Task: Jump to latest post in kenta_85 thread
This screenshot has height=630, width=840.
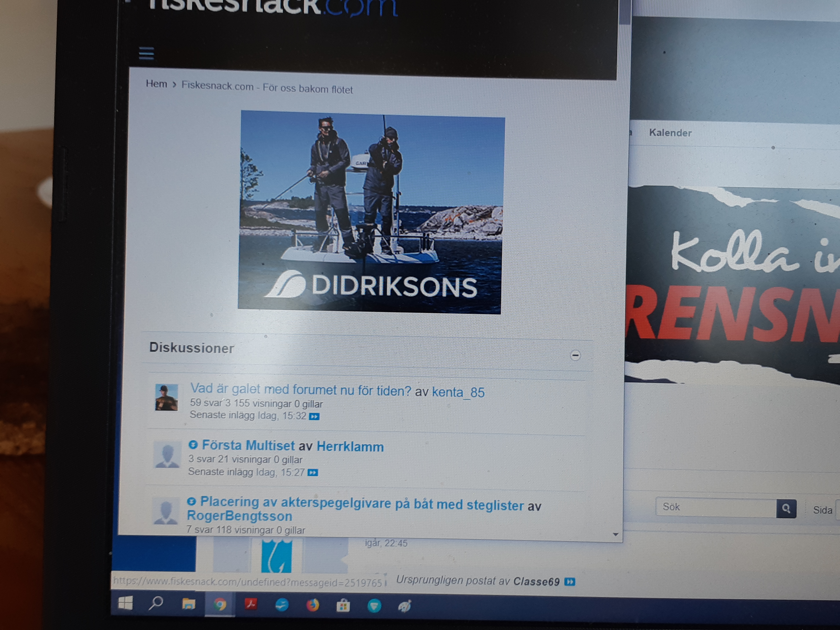Action: coord(314,417)
